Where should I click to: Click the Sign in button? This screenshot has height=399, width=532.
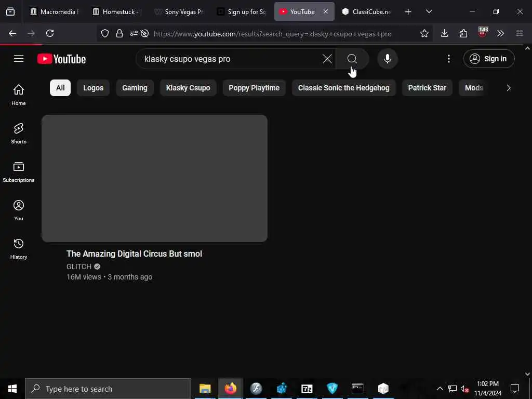489,59
